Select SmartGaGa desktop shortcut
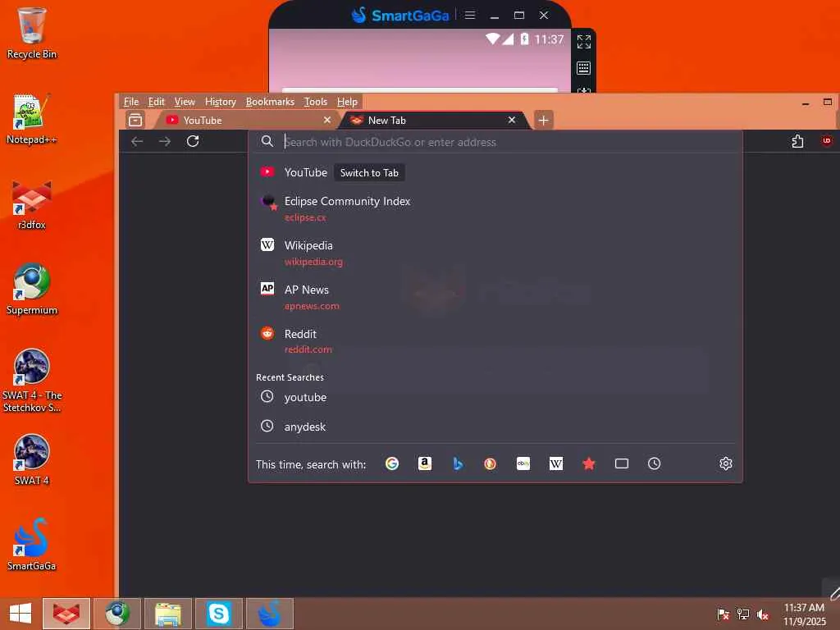 (32, 545)
